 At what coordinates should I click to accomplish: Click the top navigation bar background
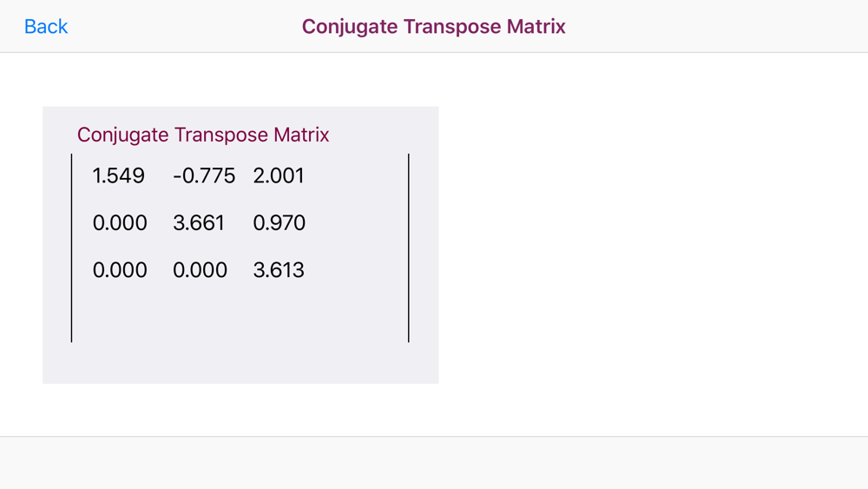(720, 27)
